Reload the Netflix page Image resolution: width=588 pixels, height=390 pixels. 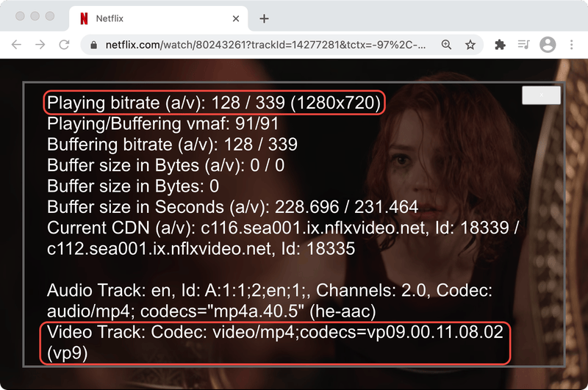click(x=65, y=45)
